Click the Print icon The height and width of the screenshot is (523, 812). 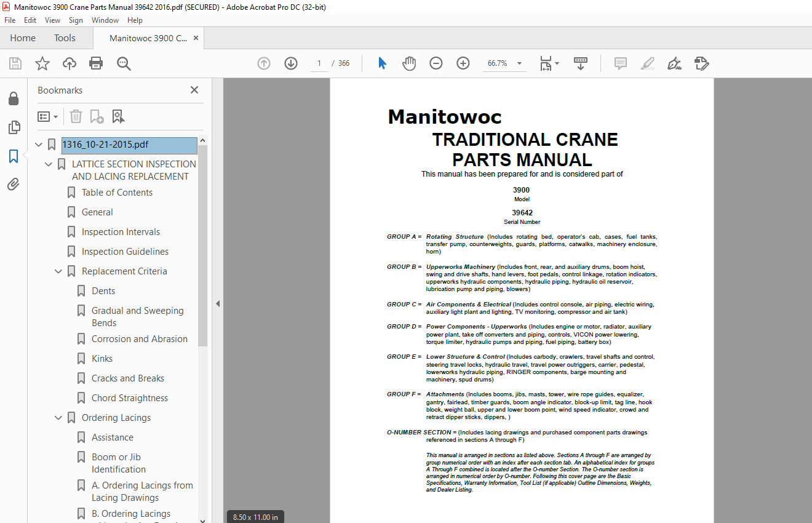point(96,63)
